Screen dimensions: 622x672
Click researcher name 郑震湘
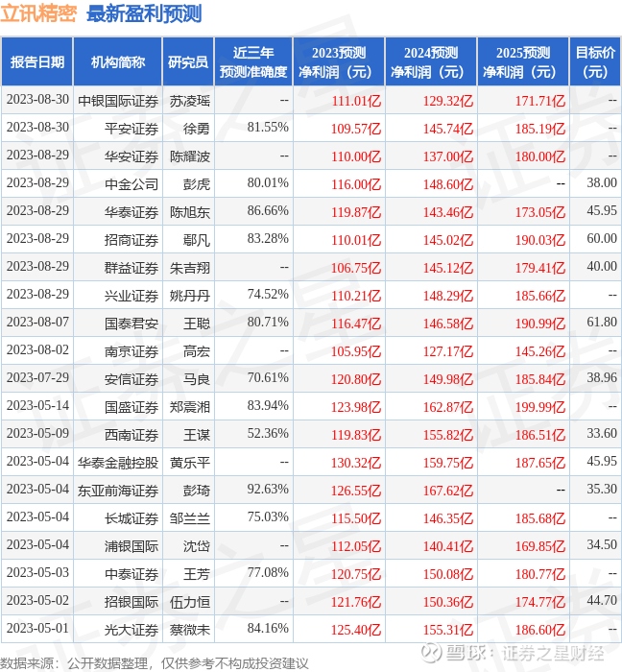pyautogui.click(x=190, y=408)
